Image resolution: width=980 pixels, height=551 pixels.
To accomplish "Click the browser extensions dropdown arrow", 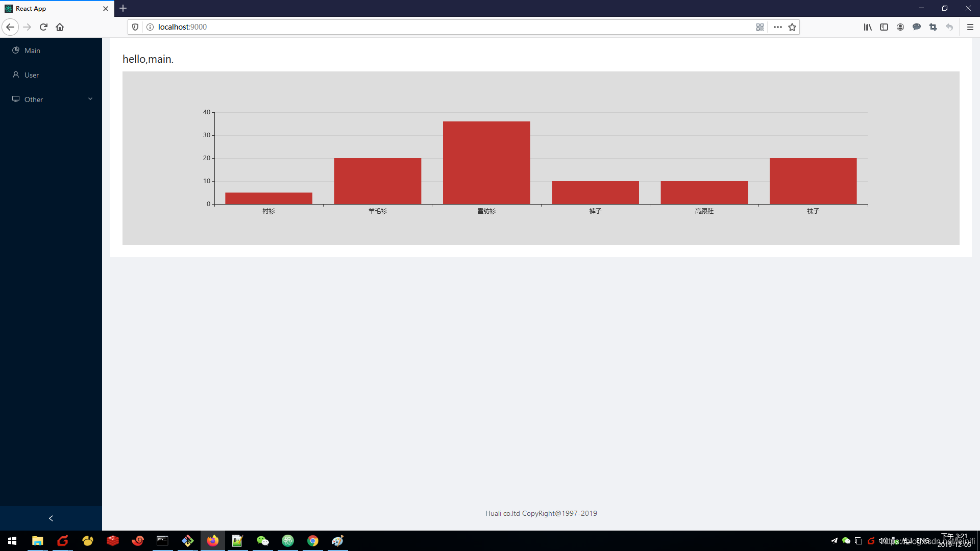I will pyautogui.click(x=777, y=27).
